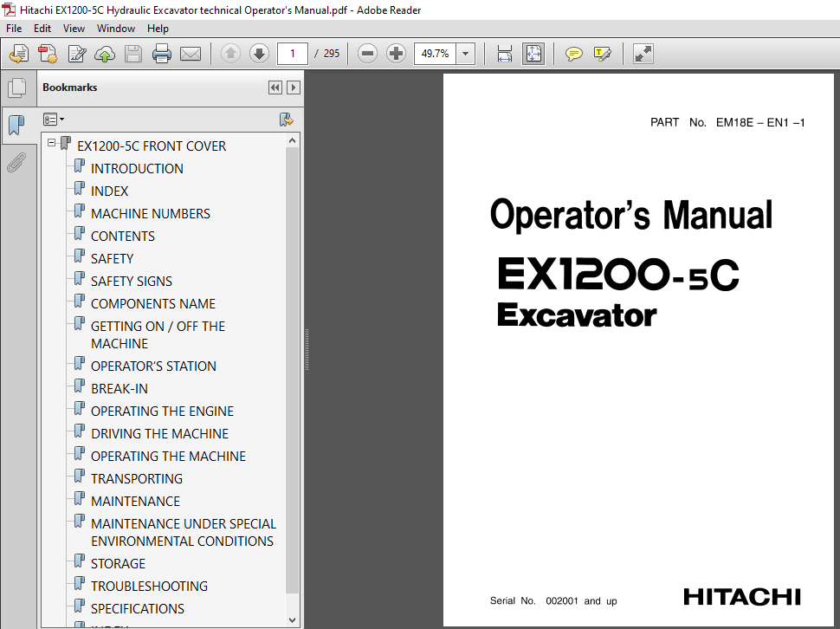Click bookmarks scrollbar down arrow
This screenshot has height=629, width=840.
293,619
